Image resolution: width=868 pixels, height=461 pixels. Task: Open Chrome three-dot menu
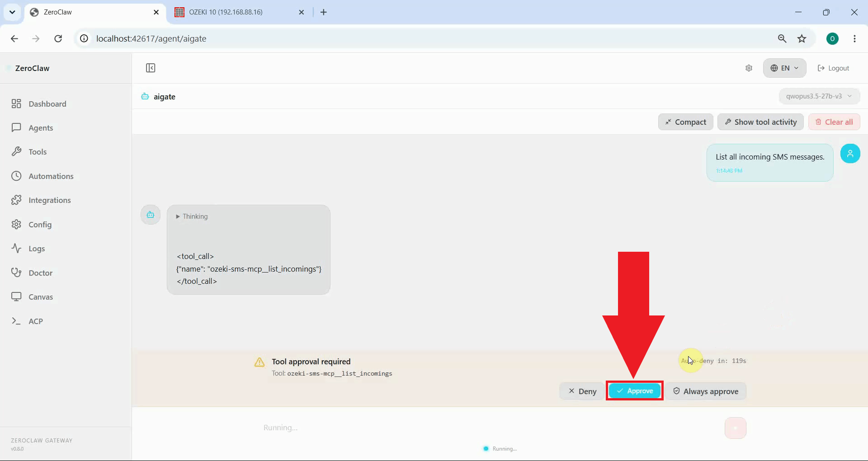[854, 39]
